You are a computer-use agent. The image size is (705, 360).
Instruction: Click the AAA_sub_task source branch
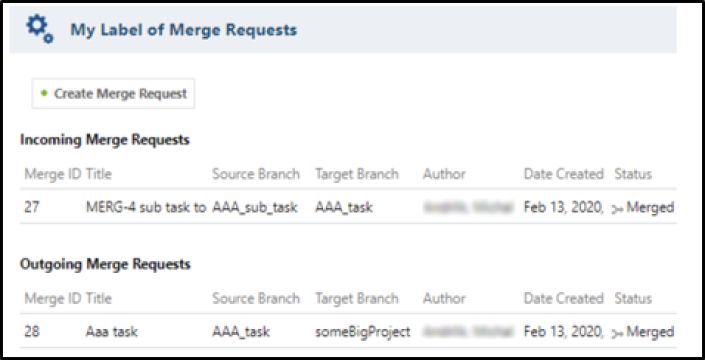coord(255,208)
